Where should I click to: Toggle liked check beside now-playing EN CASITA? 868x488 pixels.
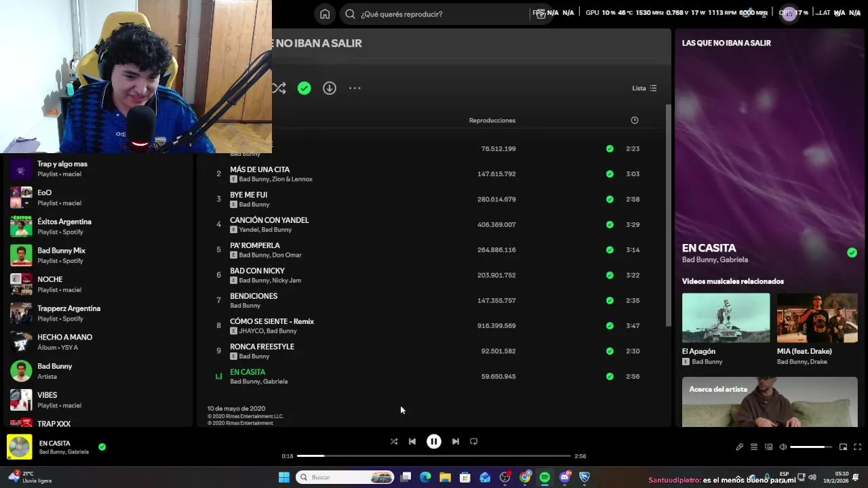pyautogui.click(x=102, y=447)
